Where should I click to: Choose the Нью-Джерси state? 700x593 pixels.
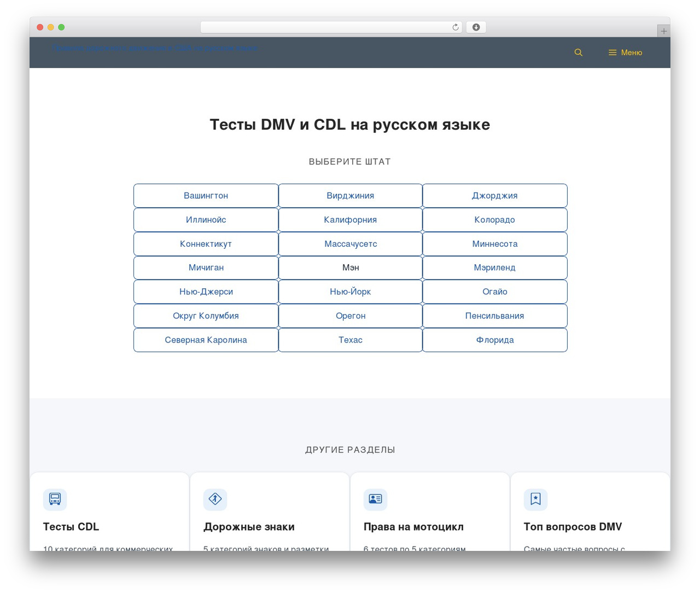(206, 292)
